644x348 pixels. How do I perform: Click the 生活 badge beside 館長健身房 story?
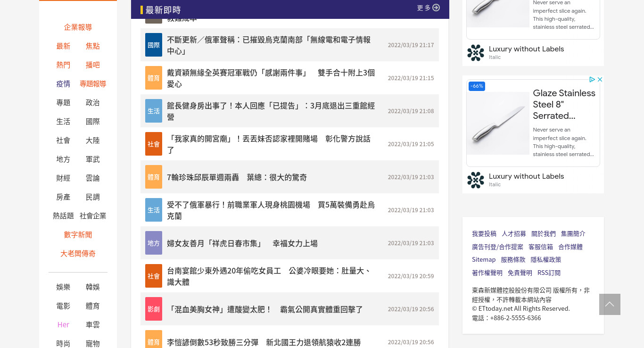point(154,111)
